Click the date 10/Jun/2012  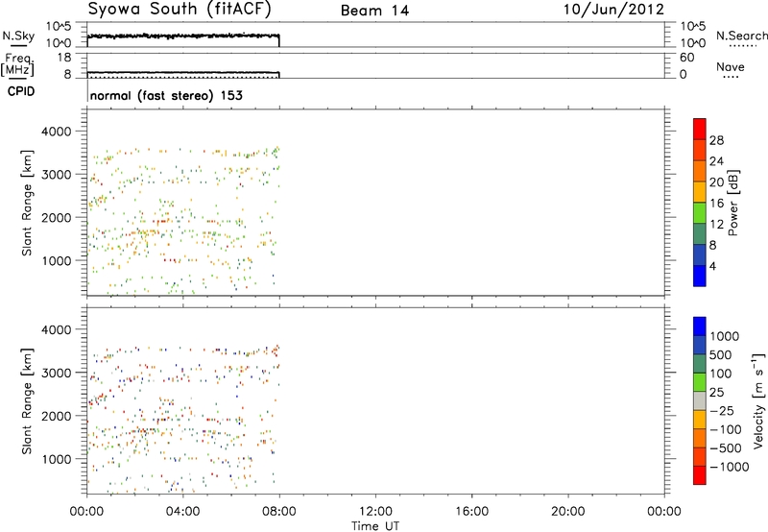click(613, 10)
